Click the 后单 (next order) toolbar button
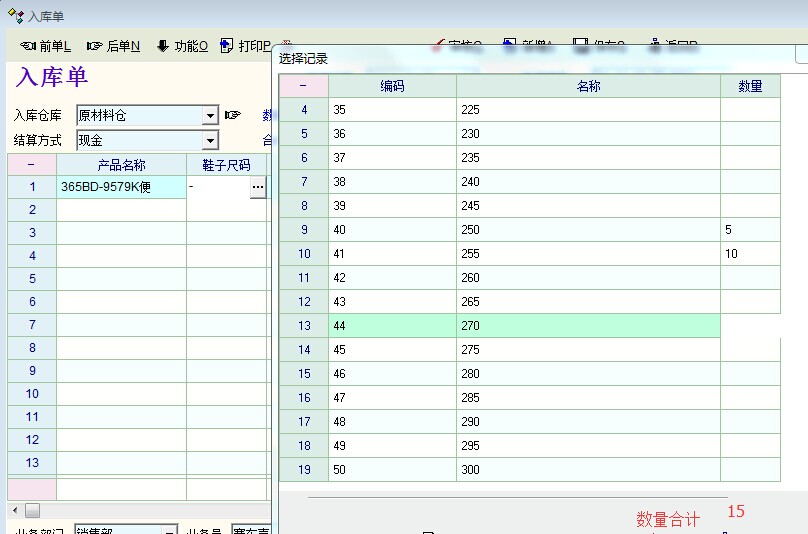 pos(113,46)
